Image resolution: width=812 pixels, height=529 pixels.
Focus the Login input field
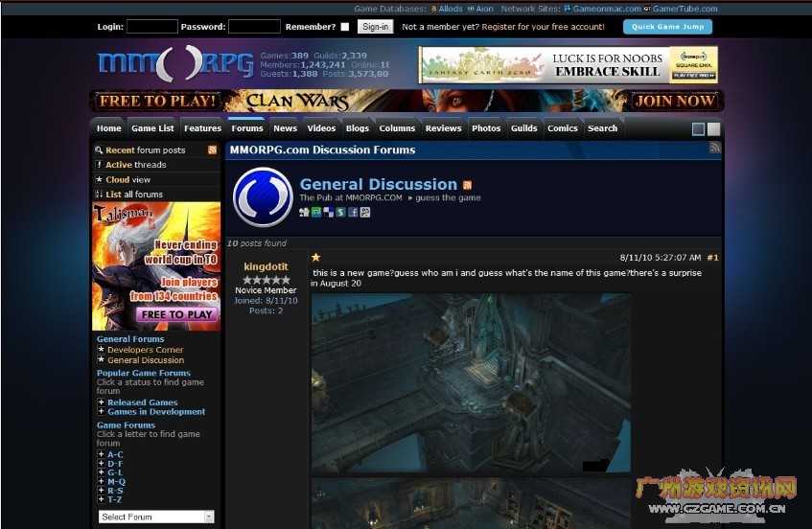point(152,27)
